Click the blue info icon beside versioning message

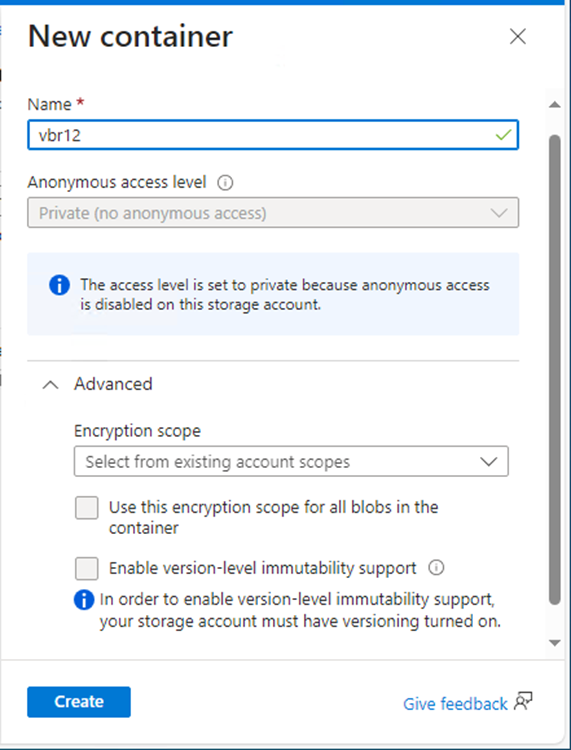84,600
